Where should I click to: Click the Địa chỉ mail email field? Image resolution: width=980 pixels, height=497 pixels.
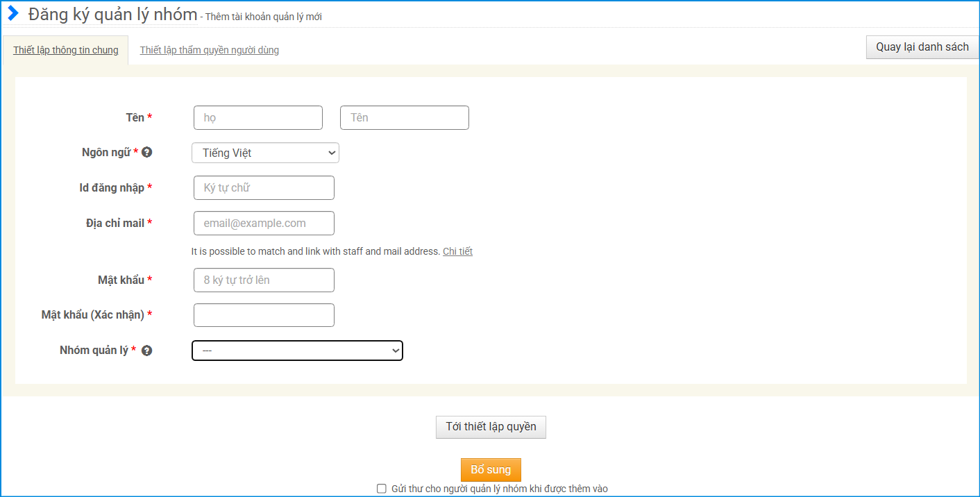coord(264,224)
